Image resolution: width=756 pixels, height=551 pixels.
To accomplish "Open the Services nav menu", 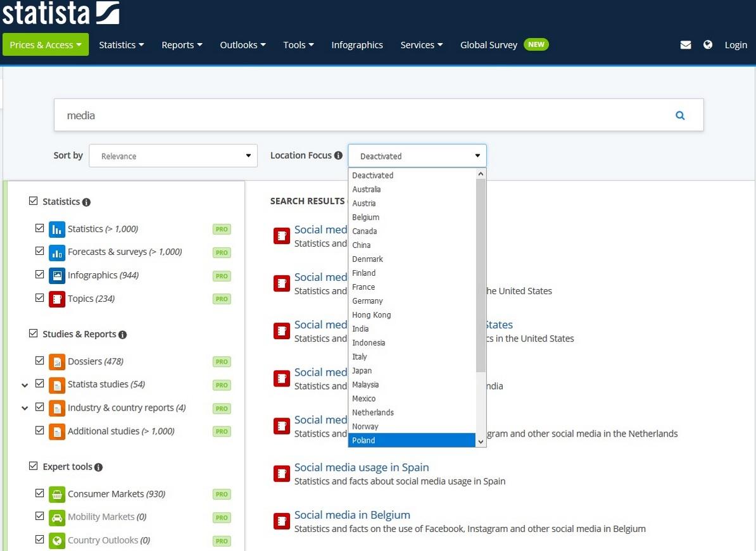I will [422, 45].
